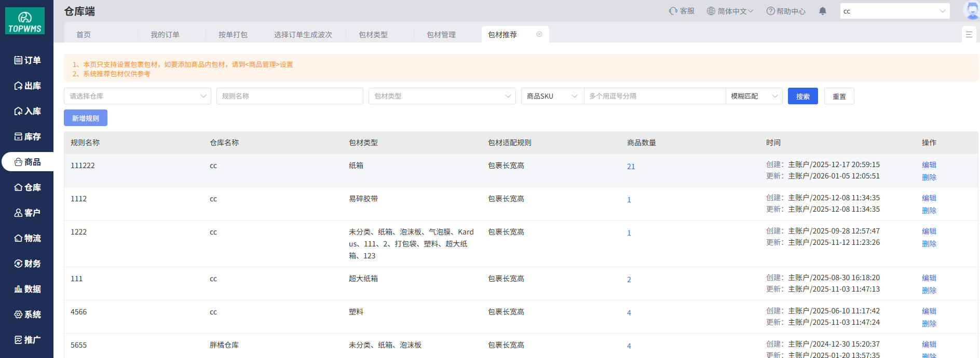
Task: Switch to the 我的订单 tab
Action: [x=165, y=35]
